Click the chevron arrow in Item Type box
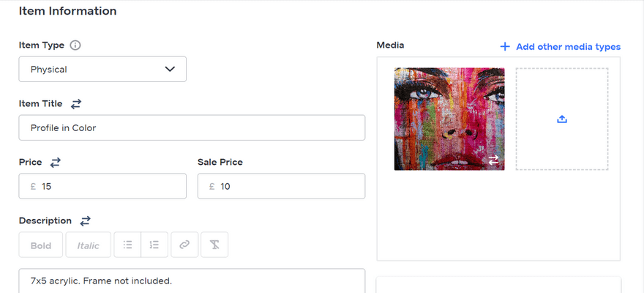The width and height of the screenshot is (644, 293). point(171,70)
